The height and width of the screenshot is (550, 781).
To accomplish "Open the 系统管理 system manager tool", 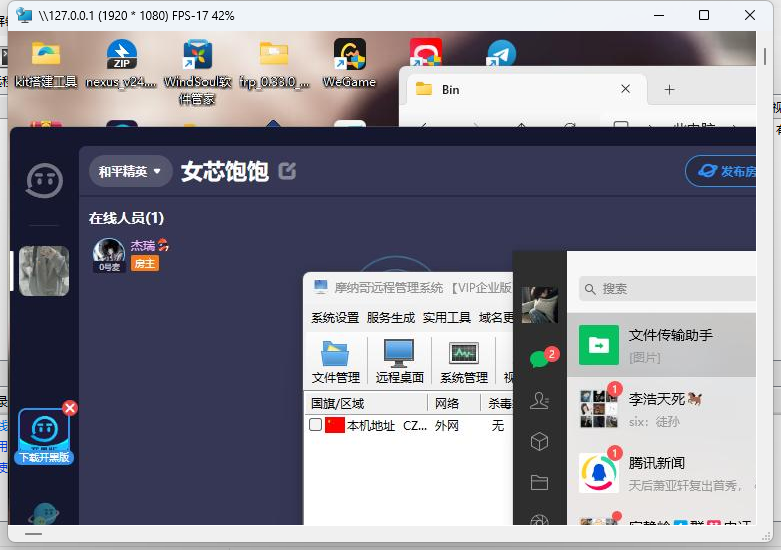I will point(464,362).
